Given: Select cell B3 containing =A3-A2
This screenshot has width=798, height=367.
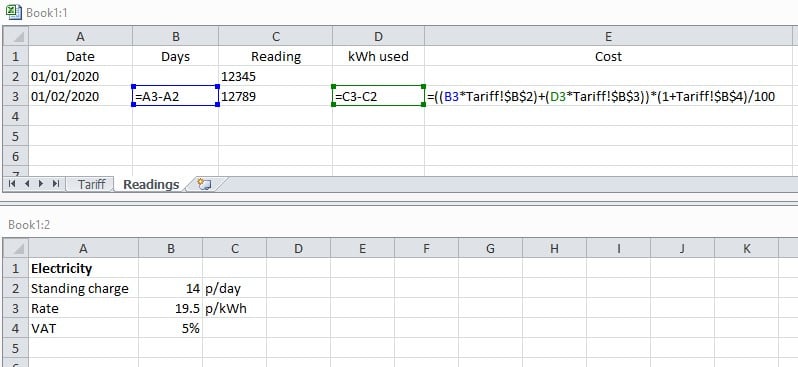Looking at the screenshot, I should [x=175, y=96].
